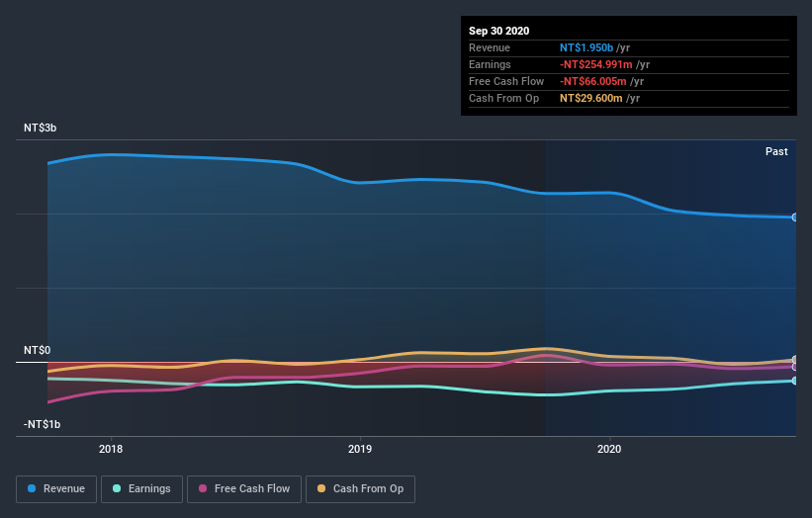Image resolution: width=812 pixels, height=518 pixels.
Task: Click the blue Revenue endpoint marker
Action: tap(795, 217)
